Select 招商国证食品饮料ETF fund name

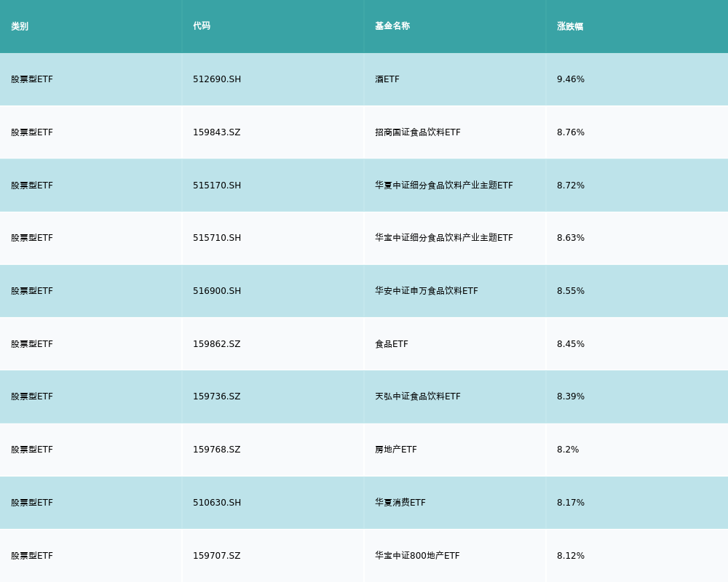point(418,132)
